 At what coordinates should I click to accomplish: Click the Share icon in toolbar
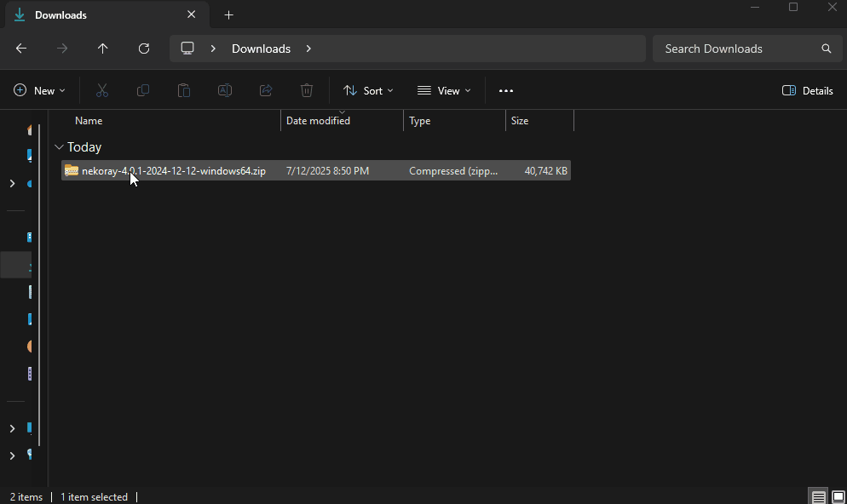coord(266,90)
